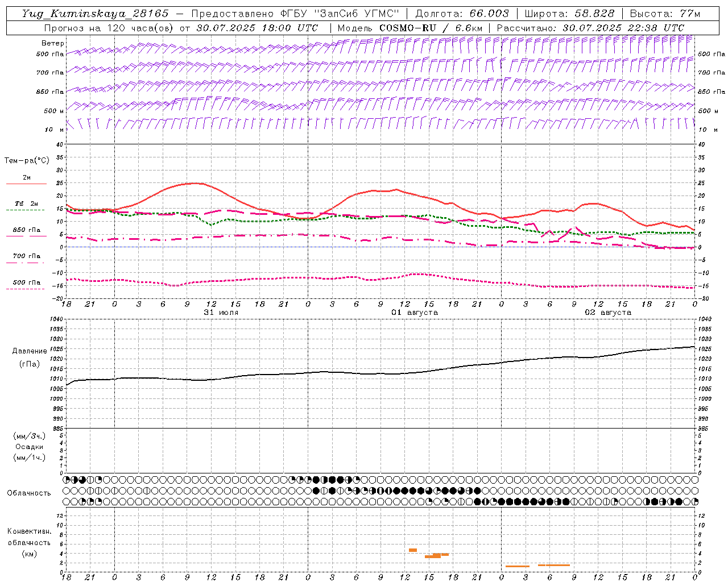Image resolution: width=728 pixels, height=582 pixels.
Task: Click the 'Облачность' cloudiness label
Action: coord(29,493)
